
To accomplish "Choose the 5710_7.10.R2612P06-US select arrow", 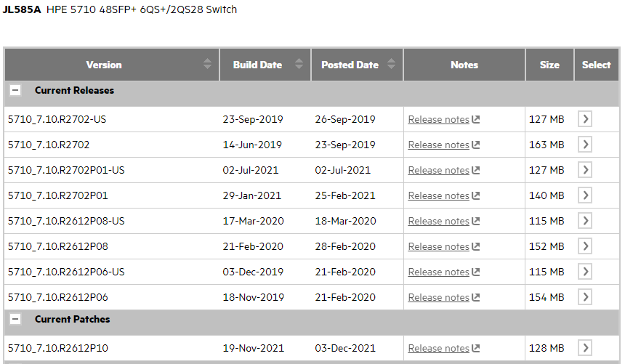I will 585,272.
